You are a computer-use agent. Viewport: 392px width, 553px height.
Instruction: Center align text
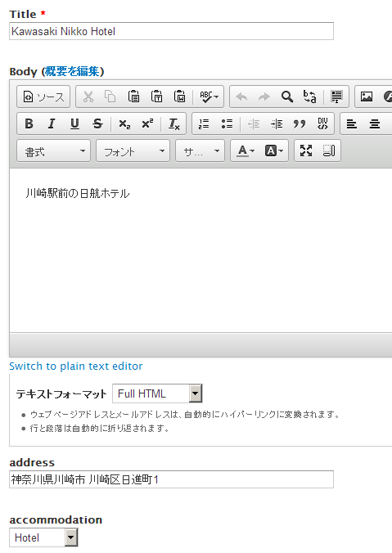click(375, 124)
